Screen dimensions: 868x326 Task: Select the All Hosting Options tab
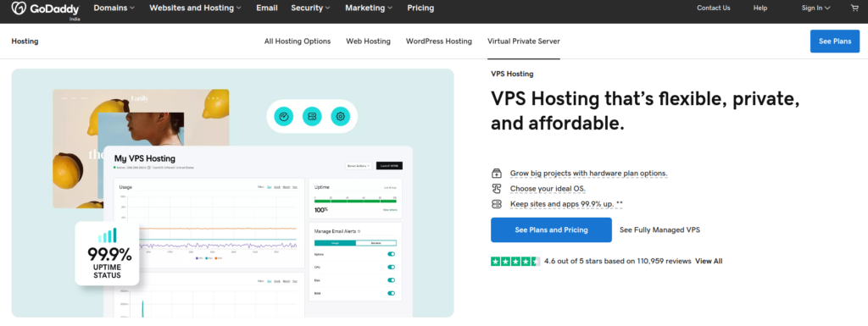click(298, 41)
